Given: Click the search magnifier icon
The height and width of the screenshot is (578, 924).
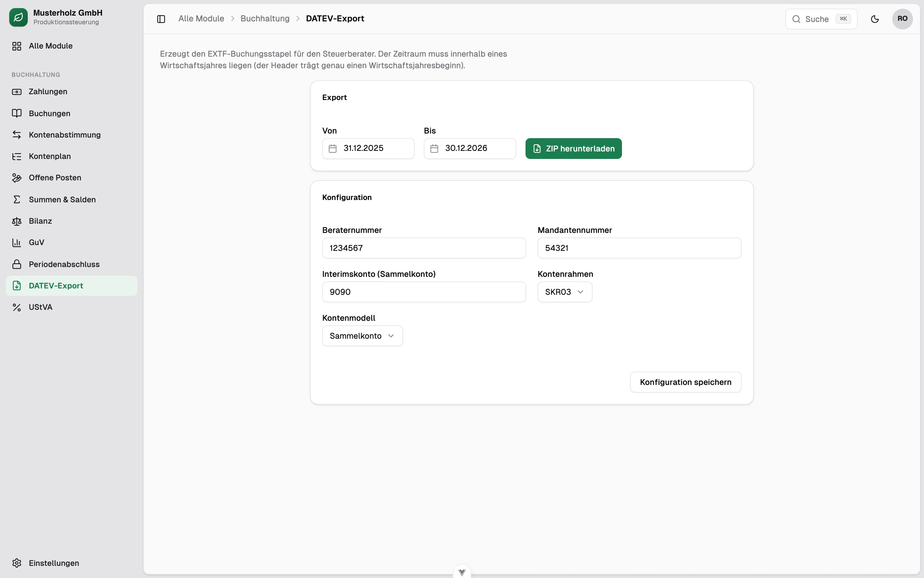Looking at the screenshot, I should 796,19.
